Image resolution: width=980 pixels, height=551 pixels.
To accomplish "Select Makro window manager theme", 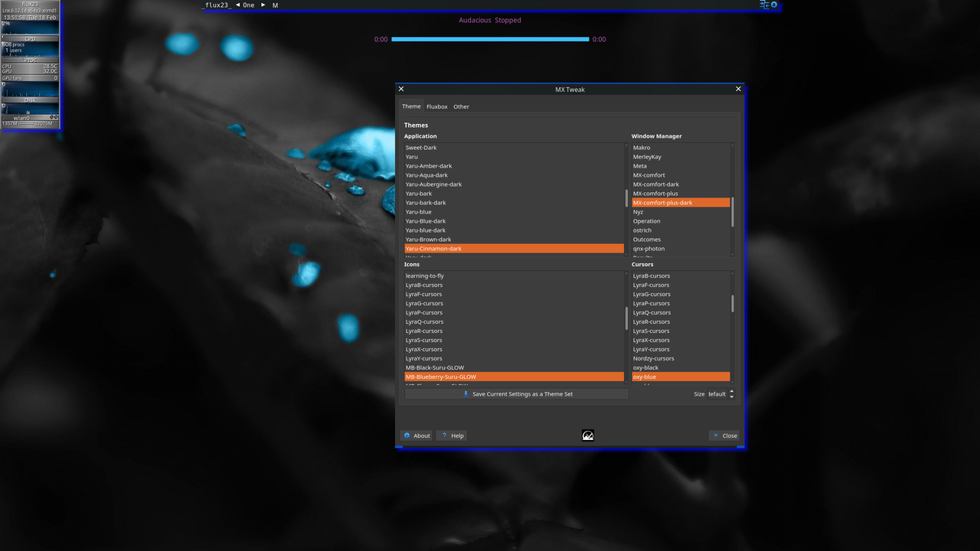I will pos(681,148).
